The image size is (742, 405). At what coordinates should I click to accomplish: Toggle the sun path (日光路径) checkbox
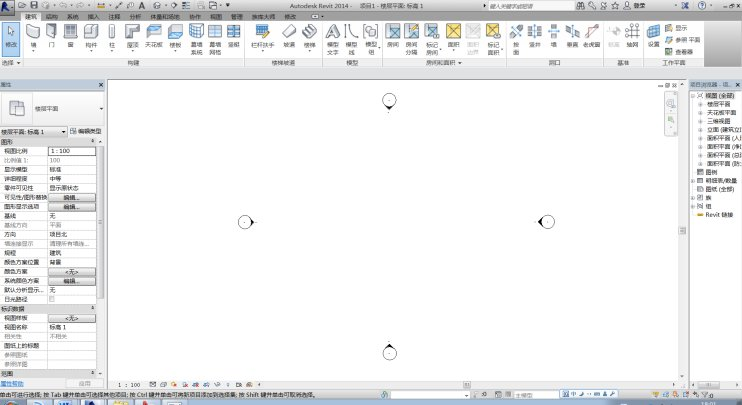pos(52,298)
